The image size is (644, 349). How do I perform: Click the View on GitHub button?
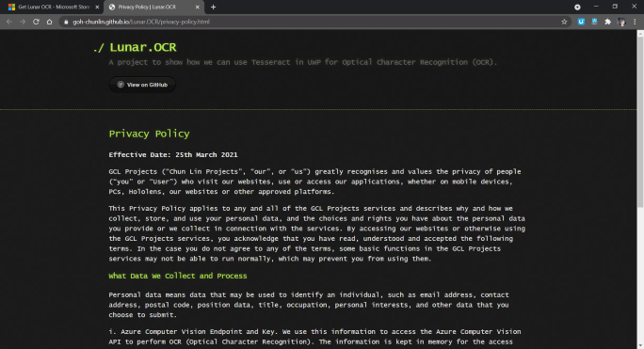pos(142,85)
